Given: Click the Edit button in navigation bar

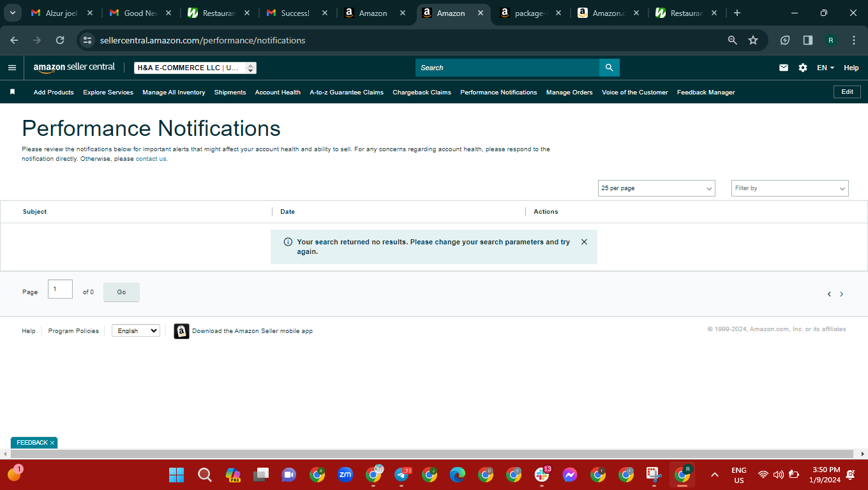Looking at the screenshot, I should 847,92.
